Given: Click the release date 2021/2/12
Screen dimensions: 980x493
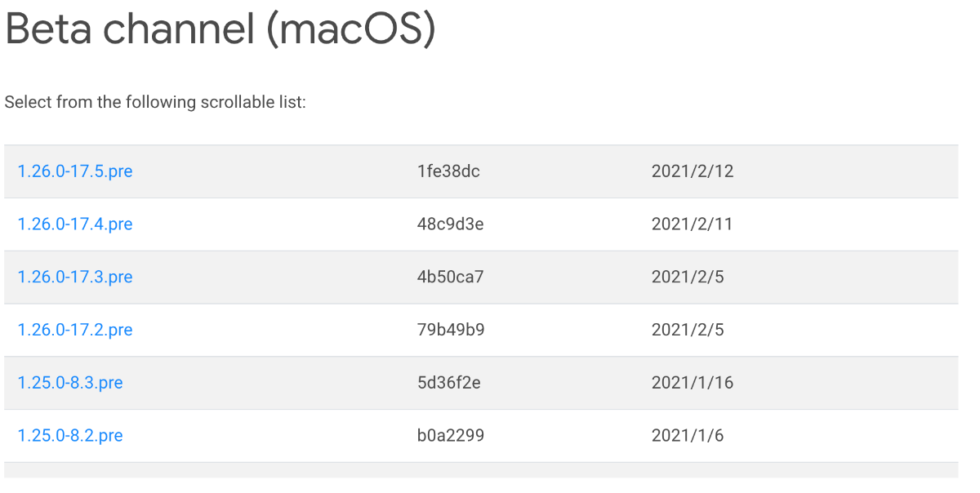Looking at the screenshot, I should tap(693, 171).
